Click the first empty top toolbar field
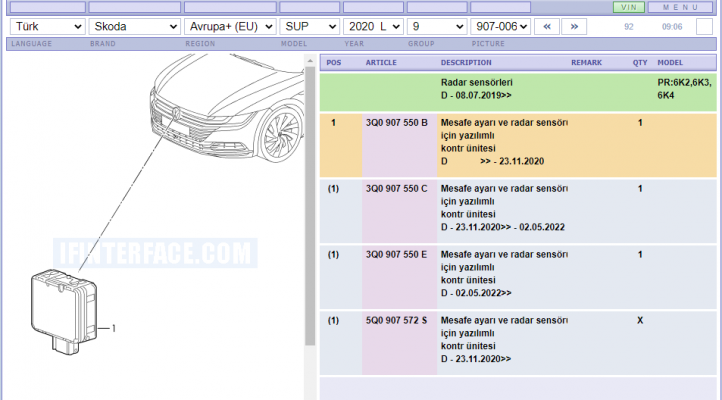The image size is (722, 400). click(x=47, y=7)
